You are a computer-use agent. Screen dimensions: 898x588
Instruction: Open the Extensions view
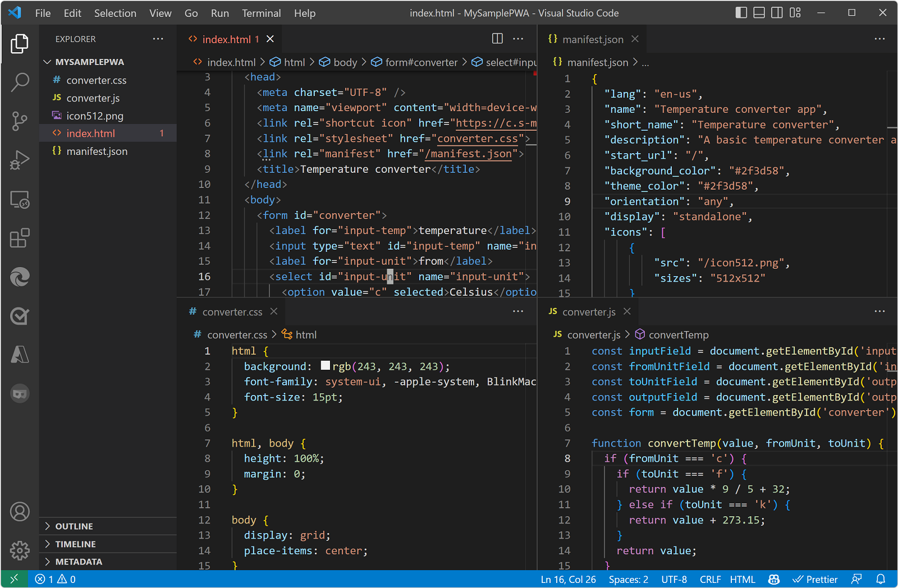click(20, 238)
